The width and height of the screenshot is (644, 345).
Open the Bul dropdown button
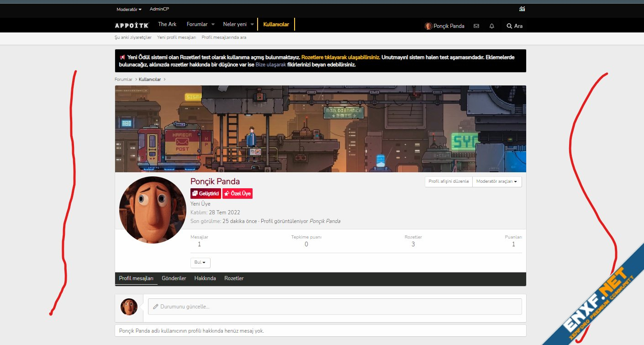[201, 263]
